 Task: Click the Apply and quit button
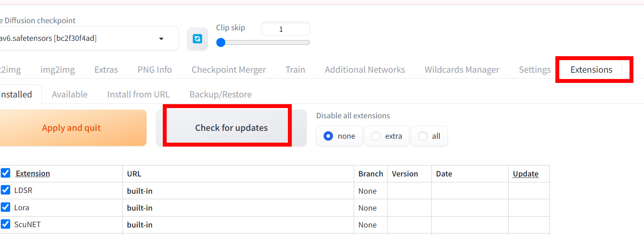pyautogui.click(x=71, y=128)
